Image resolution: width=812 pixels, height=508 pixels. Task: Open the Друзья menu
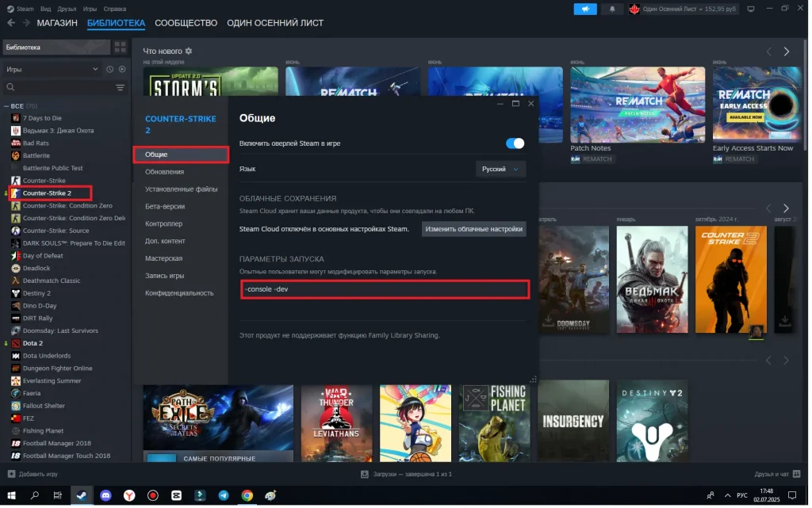67,9
